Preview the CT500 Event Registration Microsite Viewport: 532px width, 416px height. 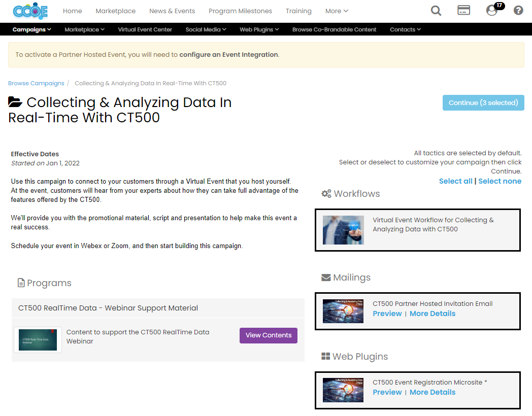[x=387, y=392]
